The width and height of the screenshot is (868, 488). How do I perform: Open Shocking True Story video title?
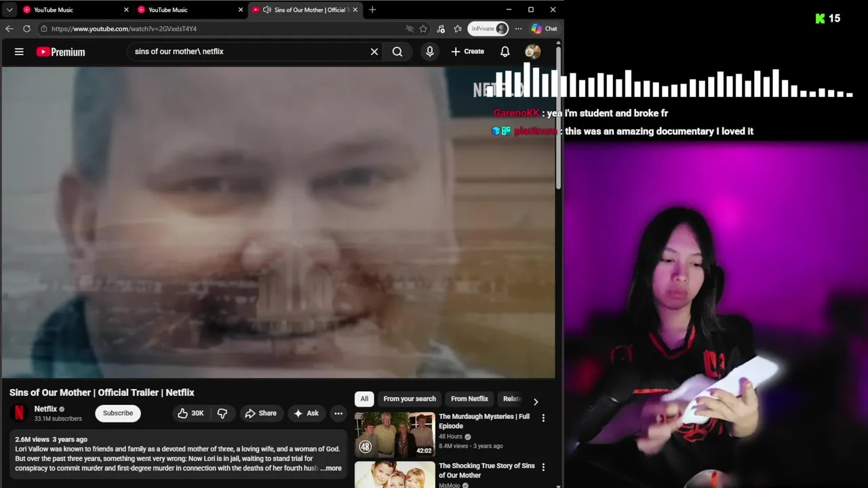coord(487,470)
